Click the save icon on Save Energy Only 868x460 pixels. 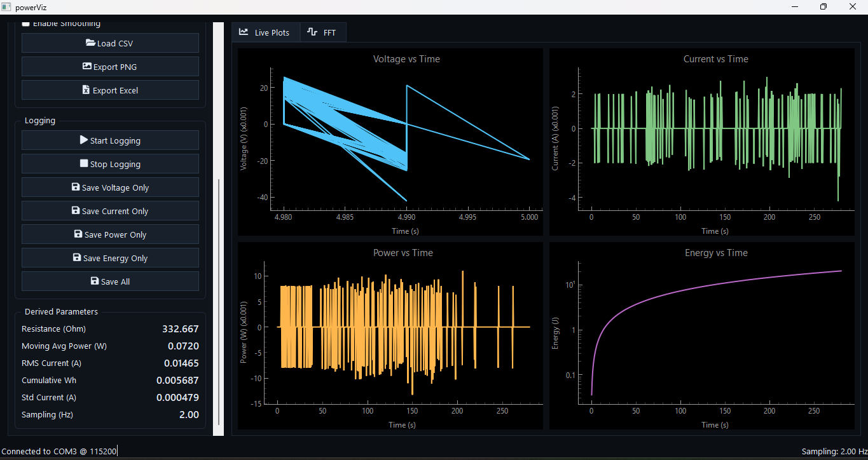click(x=76, y=257)
